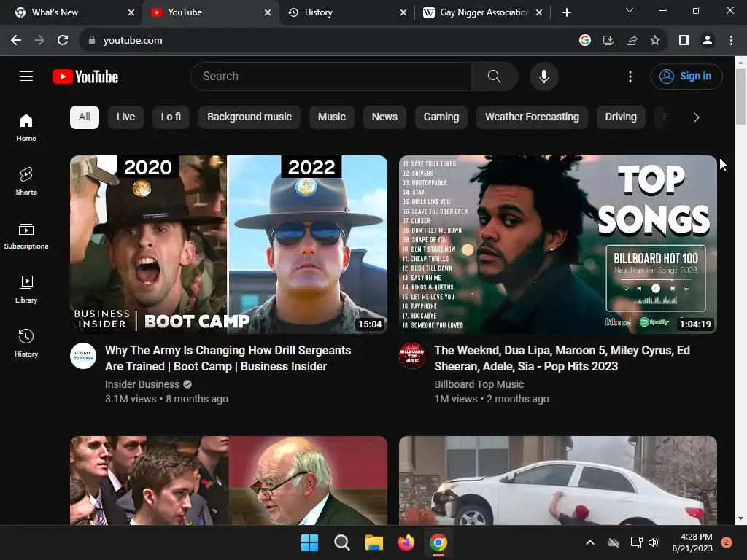Open Billboard Top Music channel link
747x560 pixels.
tap(479, 384)
